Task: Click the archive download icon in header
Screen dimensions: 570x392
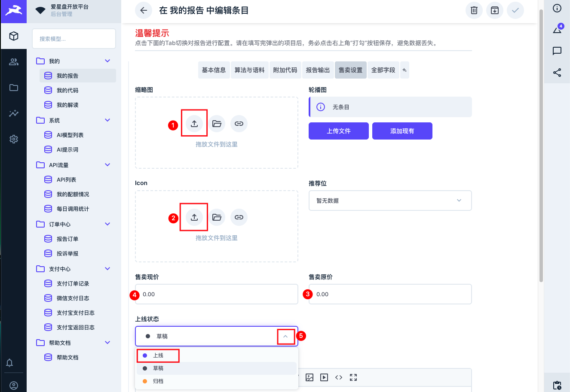Action: tap(494, 10)
